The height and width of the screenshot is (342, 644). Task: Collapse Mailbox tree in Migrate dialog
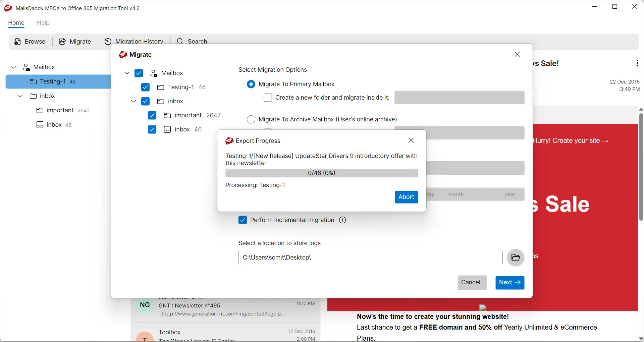[x=127, y=73]
